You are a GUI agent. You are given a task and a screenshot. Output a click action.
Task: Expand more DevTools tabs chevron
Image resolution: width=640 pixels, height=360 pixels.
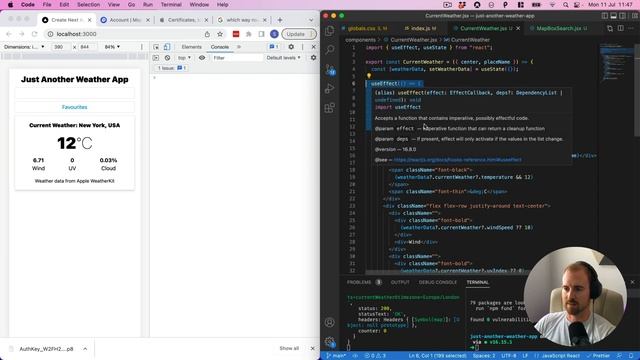tap(239, 47)
